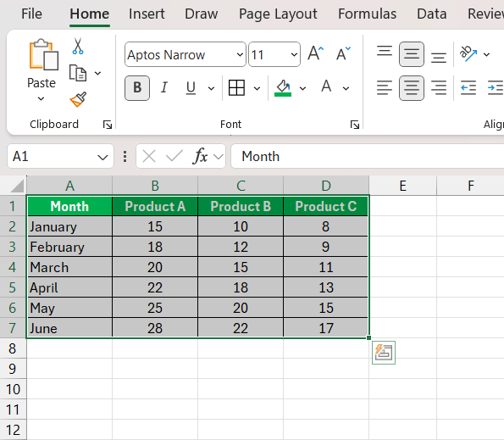Image resolution: width=504 pixels, height=440 pixels.
Task: Select column D header
Action: pos(326,186)
